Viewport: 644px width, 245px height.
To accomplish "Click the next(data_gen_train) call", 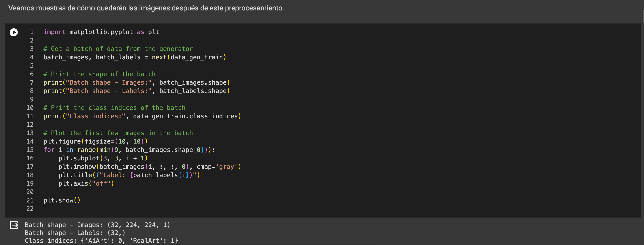I will coord(189,57).
